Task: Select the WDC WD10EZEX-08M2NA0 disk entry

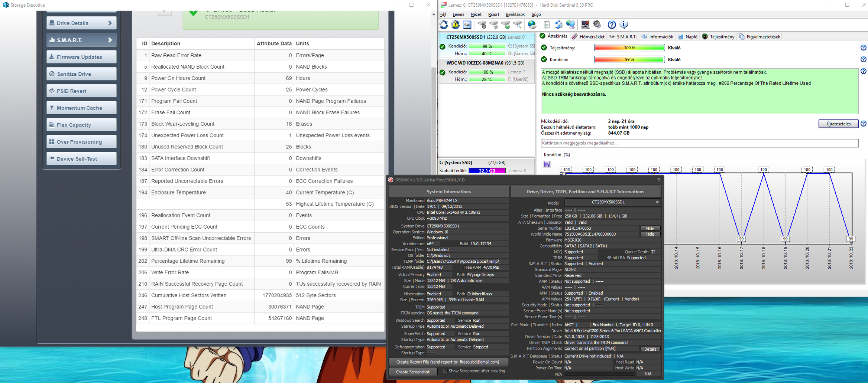Action: [x=487, y=71]
